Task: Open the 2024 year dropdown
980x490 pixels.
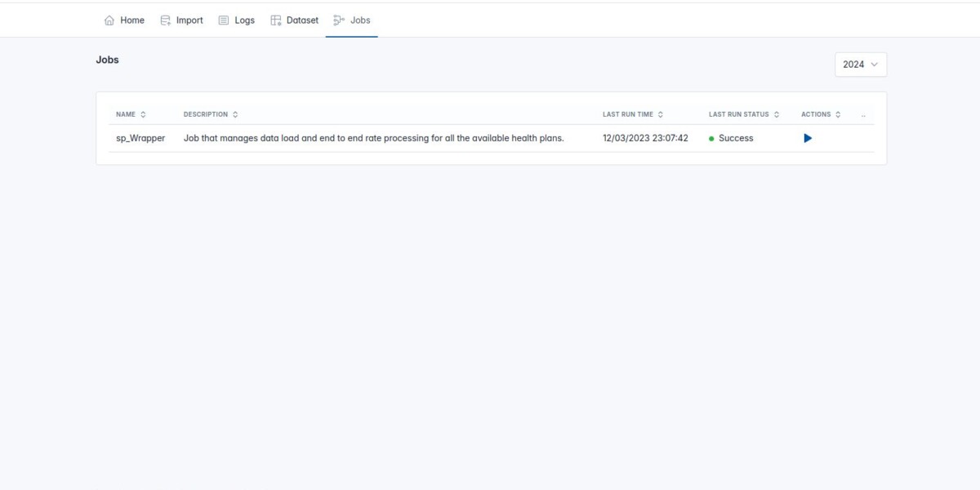Action: [x=861, y=65]
